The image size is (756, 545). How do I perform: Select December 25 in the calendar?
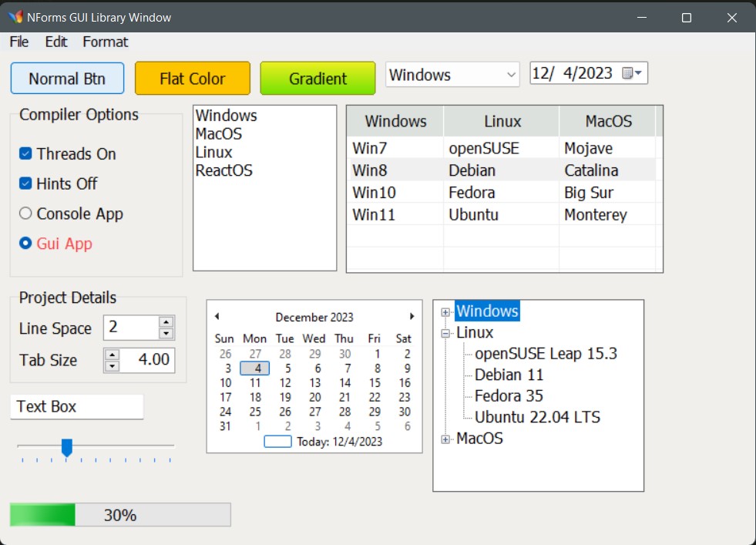(x=255, y=412)
